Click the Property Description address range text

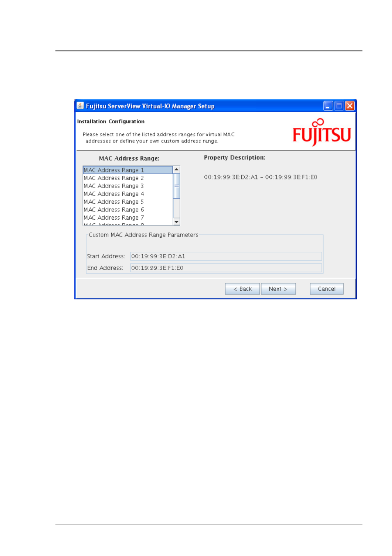coord(261,177)
